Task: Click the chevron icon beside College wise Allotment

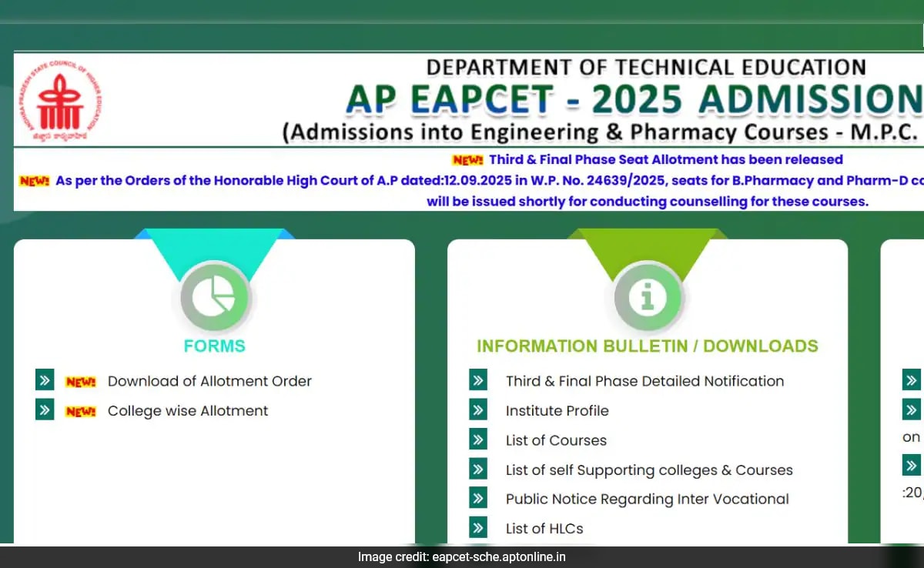Action: (x=45, y=409)
